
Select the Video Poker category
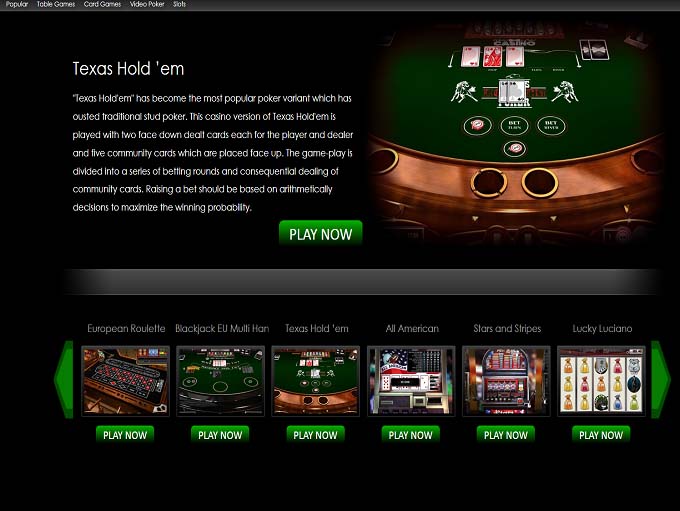click(x=147, y=4)
